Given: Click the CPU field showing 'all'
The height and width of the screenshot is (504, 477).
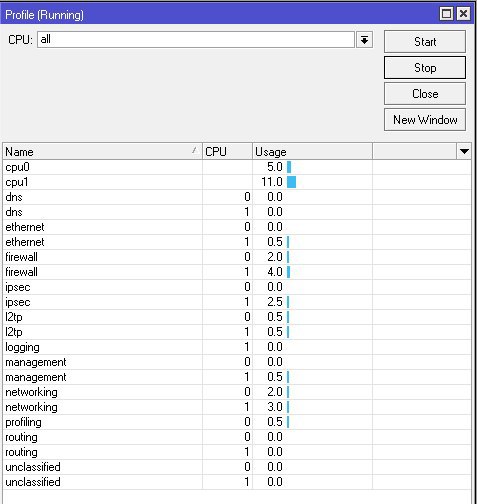Looking at the screenshot, I should 196,40.
